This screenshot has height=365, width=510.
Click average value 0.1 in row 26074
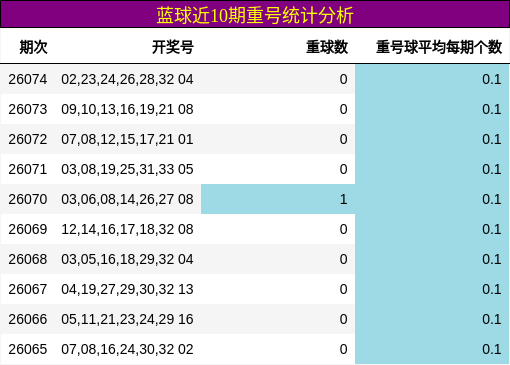(492, 79)
